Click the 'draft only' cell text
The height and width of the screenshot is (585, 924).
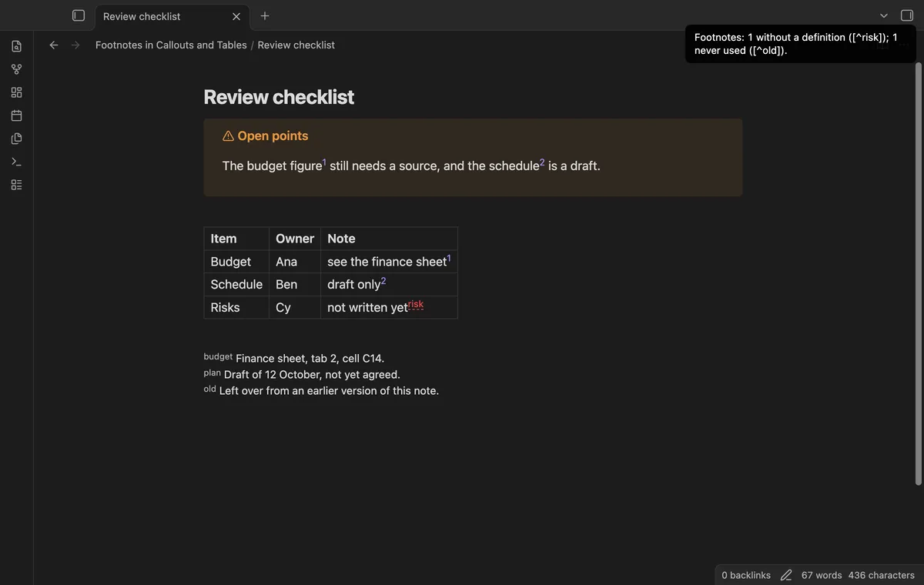point(353,284)
